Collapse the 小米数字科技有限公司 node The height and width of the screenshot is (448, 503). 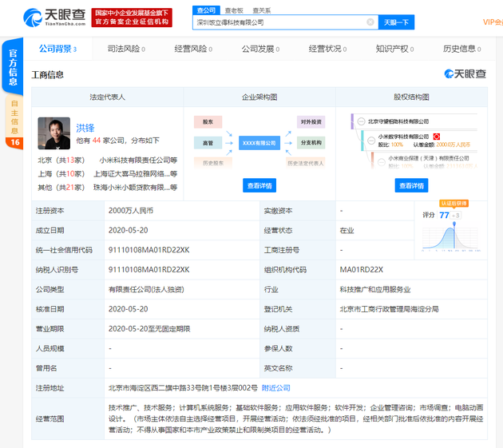tap(371, 141)
